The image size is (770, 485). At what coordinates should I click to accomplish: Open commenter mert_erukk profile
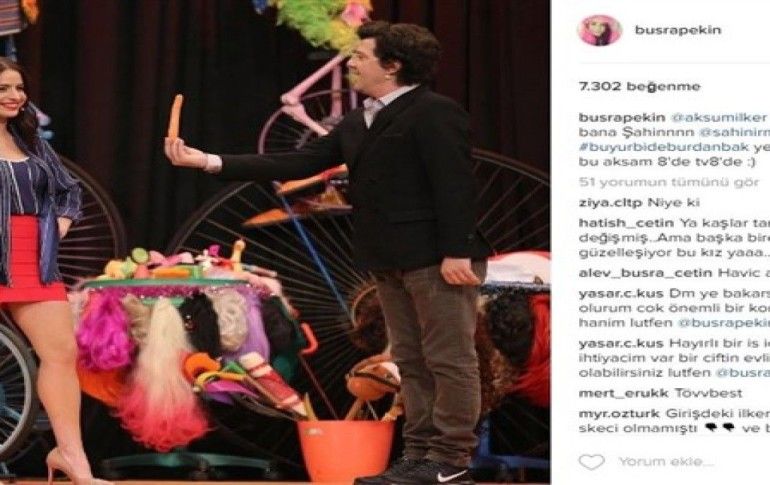pyautogui.click(x=624, y=393)
